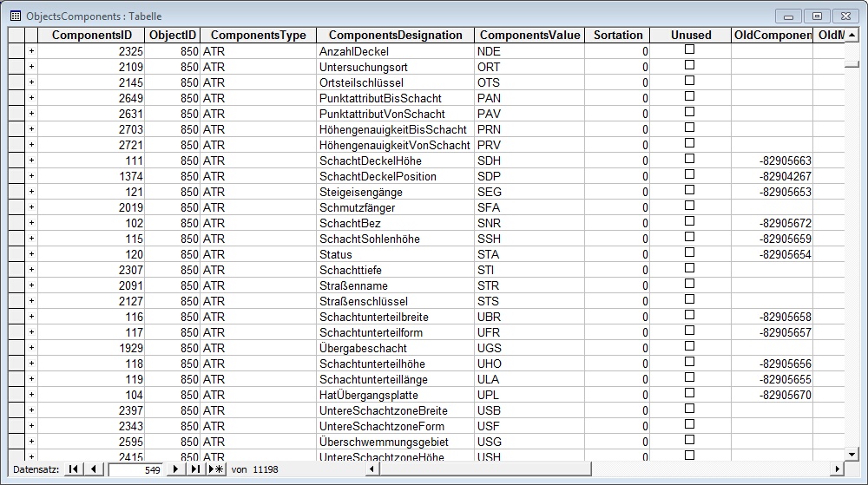Image resolution: width=868 pixels, height=485 pixels.
Task: Create a new record with the asterisk button
Action: coord(214,469)
